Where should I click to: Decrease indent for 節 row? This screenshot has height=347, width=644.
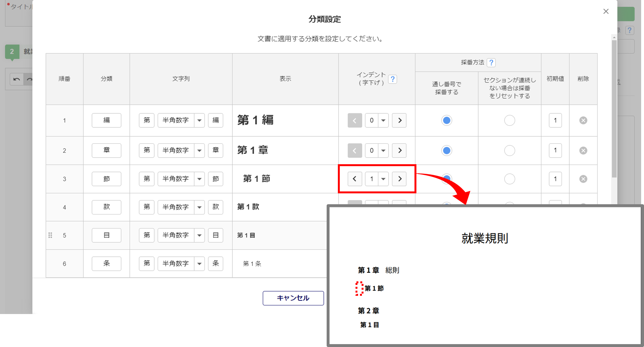coord(355,179)
